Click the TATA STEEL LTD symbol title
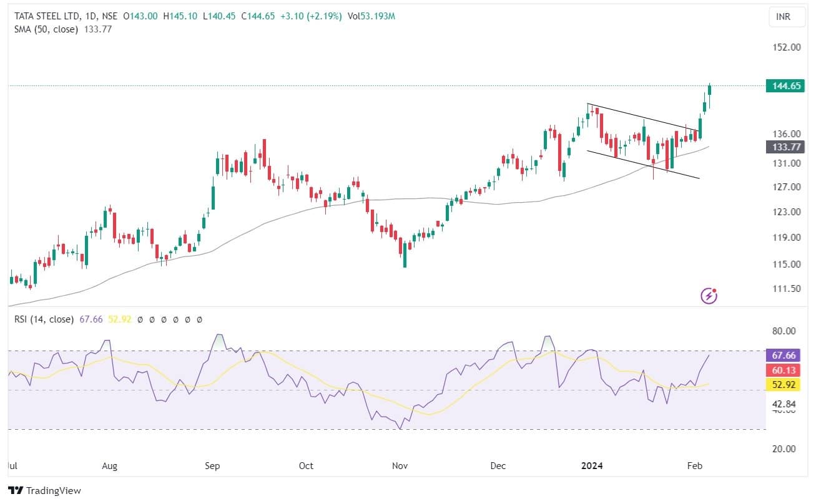This screenshot has width=816, height=504. (46, 16)
